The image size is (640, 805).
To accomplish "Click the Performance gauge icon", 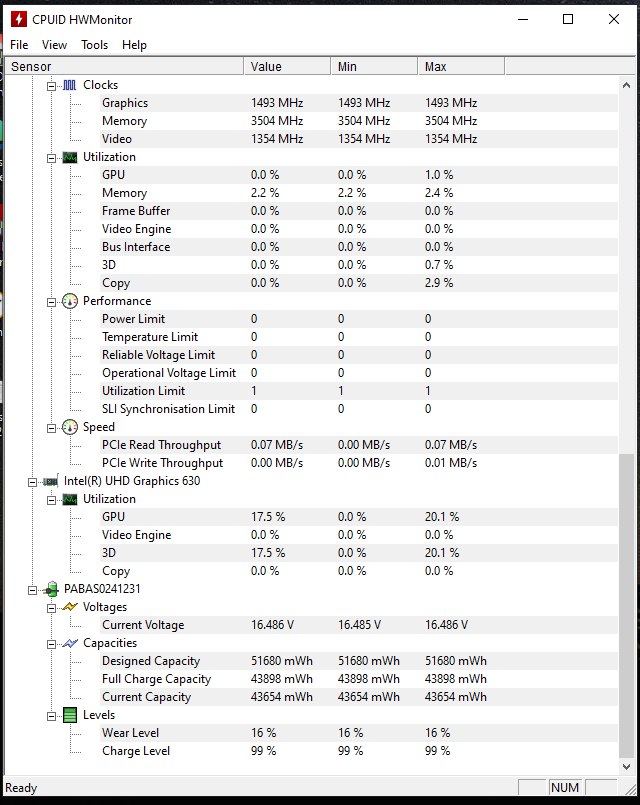I will [70, 301].
